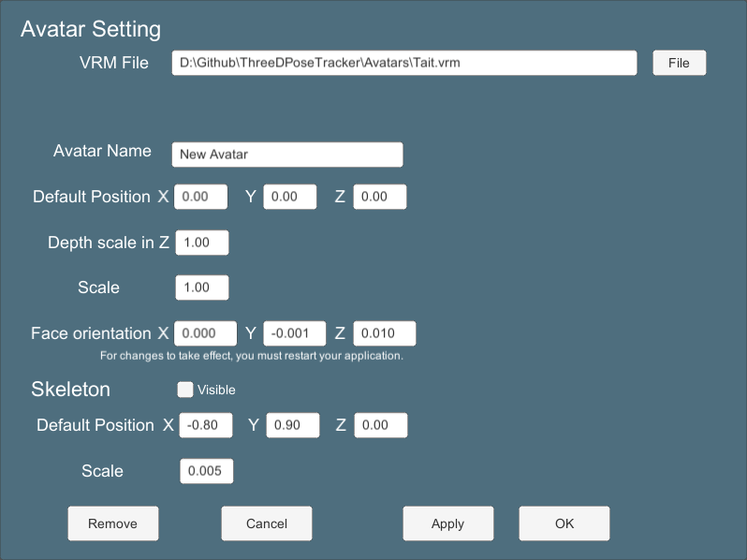Click Face orientation Z field
The width and height of the screenshot is (747, 560).
(385, 333)
